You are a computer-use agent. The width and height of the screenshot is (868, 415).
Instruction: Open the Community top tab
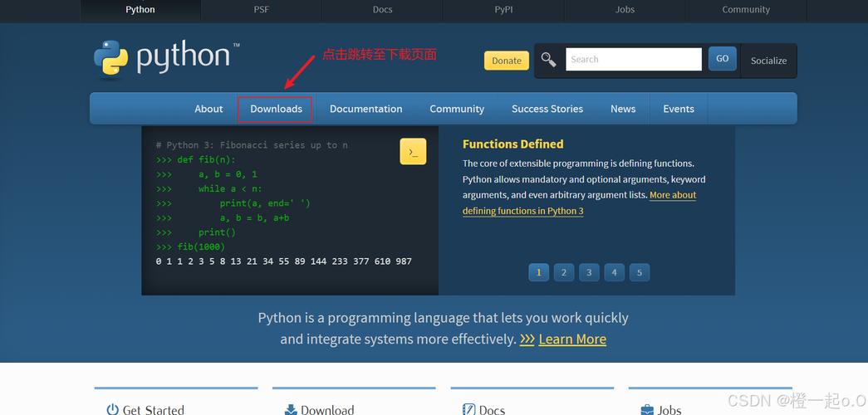(746, 10)
